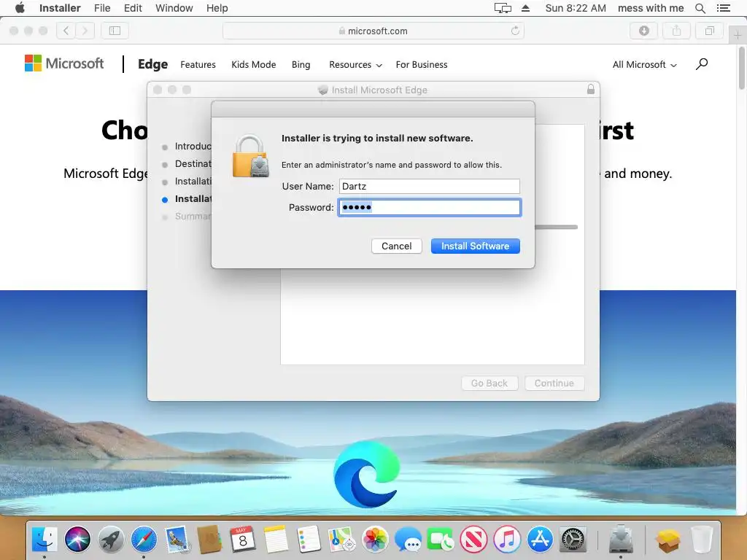Expand the All Microsoft dropdown
This screenshot has width=747, height=560.
(x=645, y=65)
